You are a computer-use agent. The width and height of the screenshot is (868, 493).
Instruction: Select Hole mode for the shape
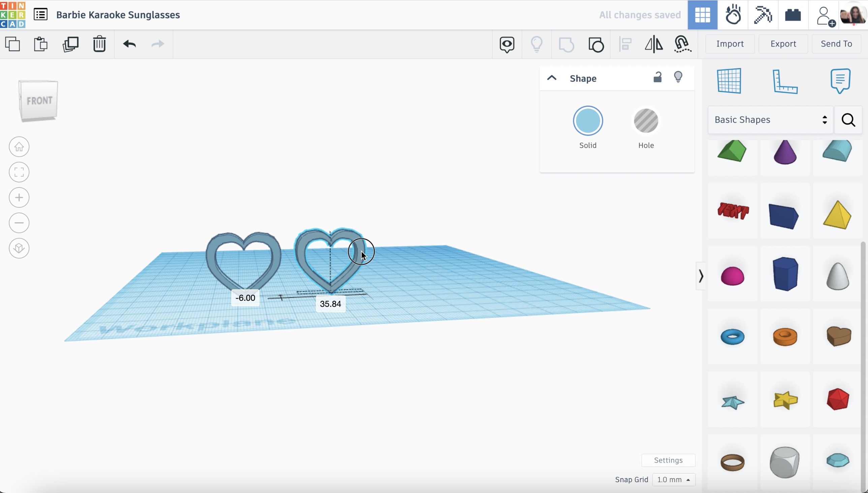(646, 120)
